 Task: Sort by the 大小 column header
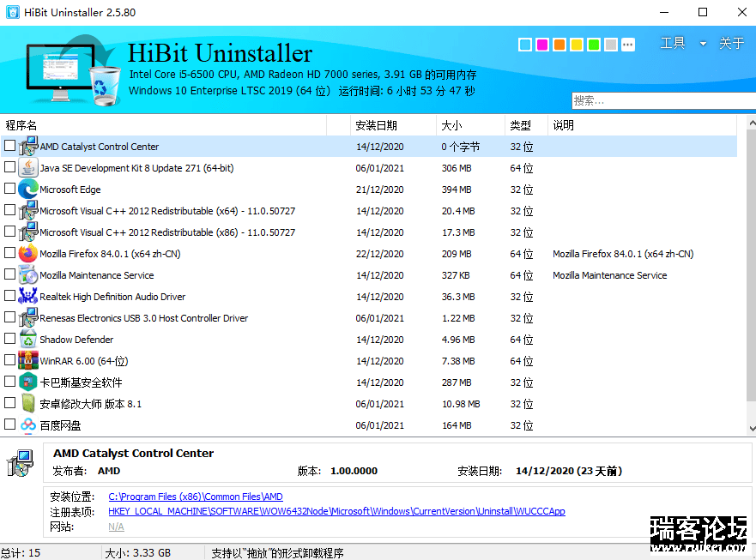pyautogui.click(x=470, y=125)
